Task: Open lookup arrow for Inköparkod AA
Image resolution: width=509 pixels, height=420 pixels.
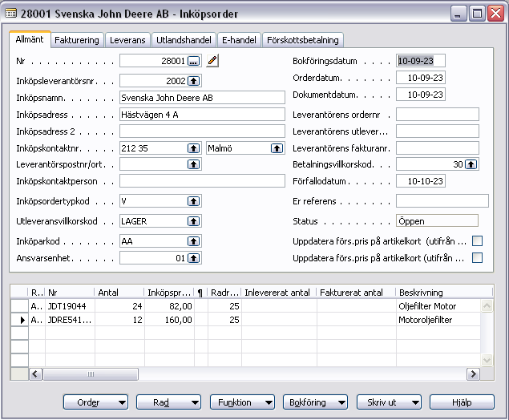Action: pyautogui.click(x=194, y=241)
